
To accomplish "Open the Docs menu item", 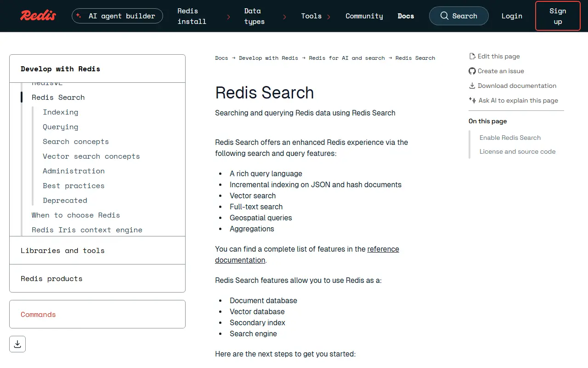I will [406, 16].
